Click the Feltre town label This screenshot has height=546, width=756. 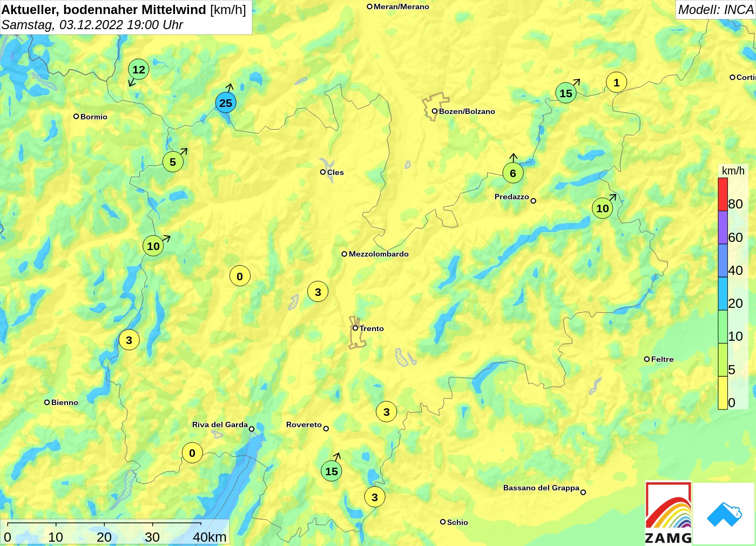(663, 359)
